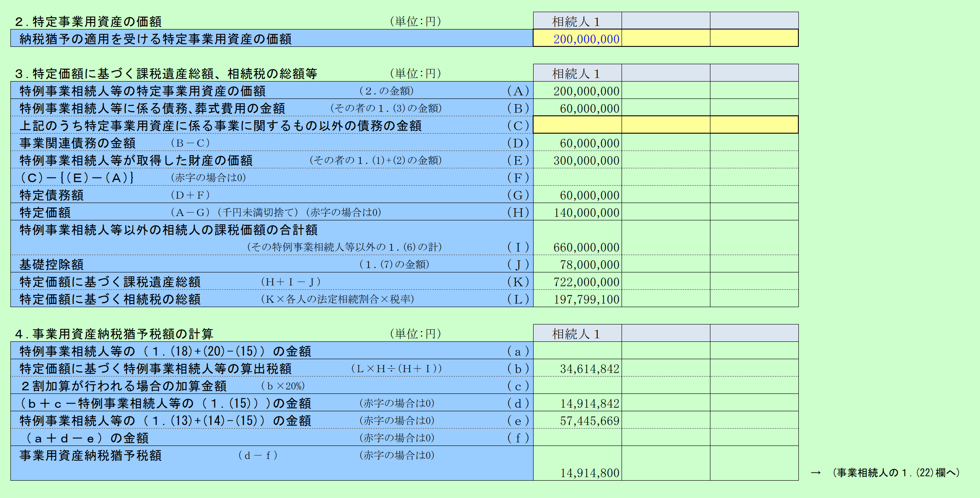Click the 相続人1 header in section 2
This screenshot has width=980, height=498.
coord(577,21)
